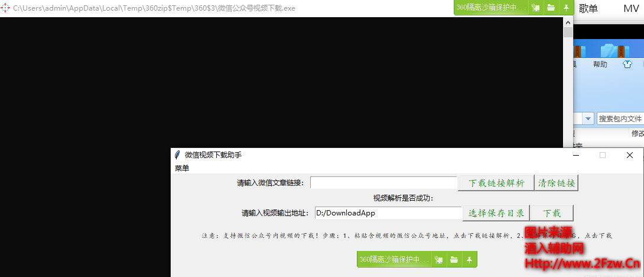Click the network icon in top sandbox bar
This screenshot has width=644, height=277.
point(535,8)
